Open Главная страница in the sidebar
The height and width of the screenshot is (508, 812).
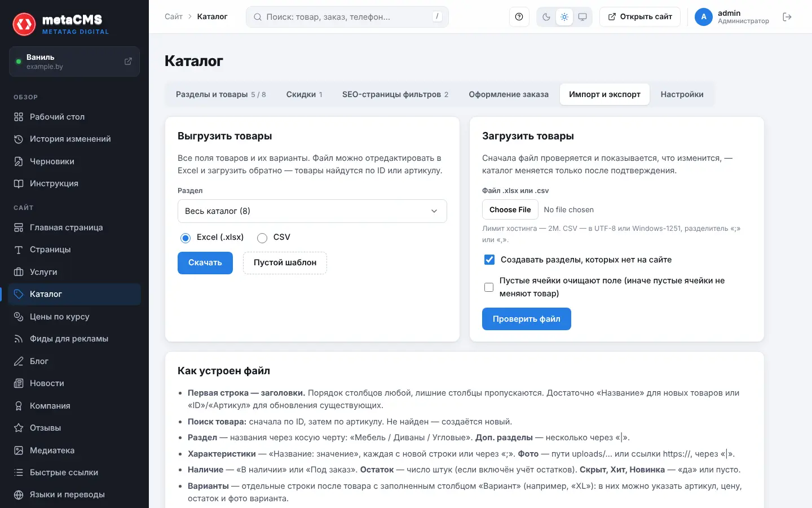[74, 227]
